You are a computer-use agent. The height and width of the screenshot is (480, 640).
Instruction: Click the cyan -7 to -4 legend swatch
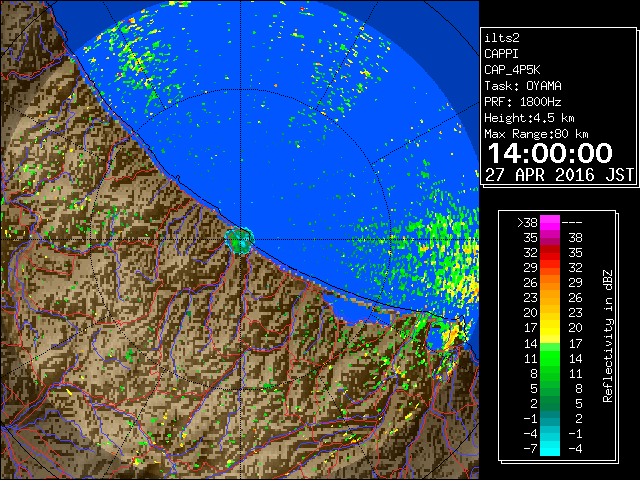(550, 448)
